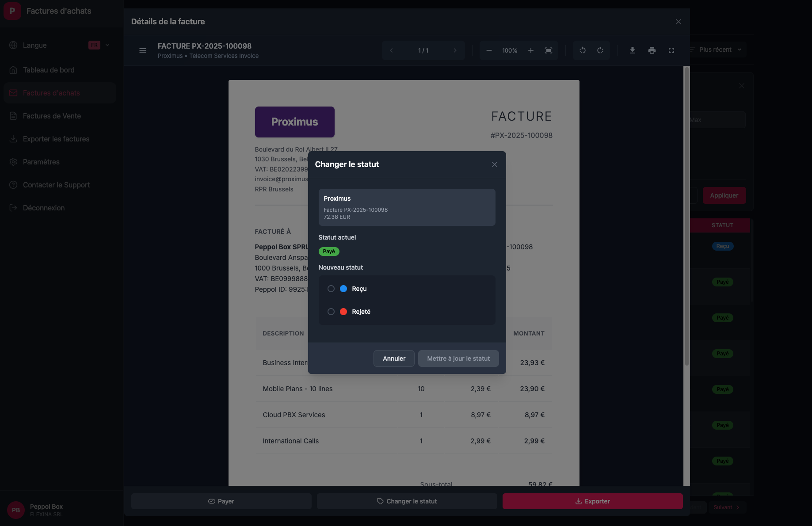
Task: Open Factures d'achats in sidebar
Action: coord(60,93)
